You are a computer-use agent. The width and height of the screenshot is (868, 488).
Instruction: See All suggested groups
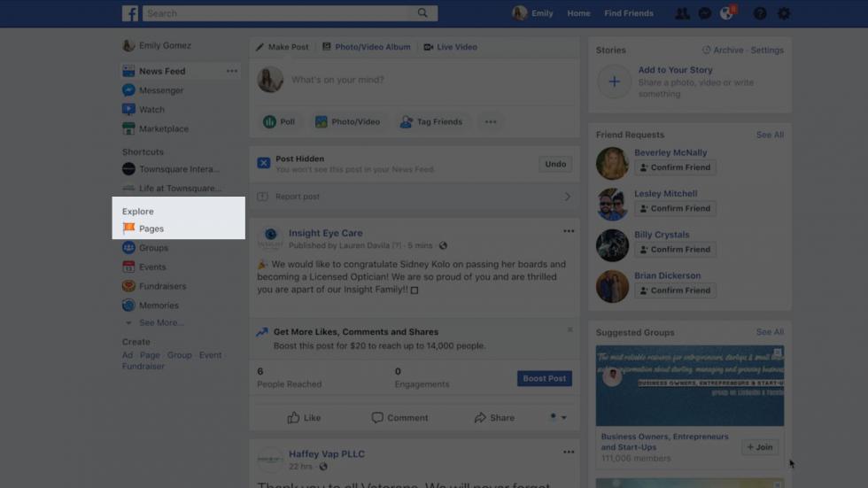[770, 332]
